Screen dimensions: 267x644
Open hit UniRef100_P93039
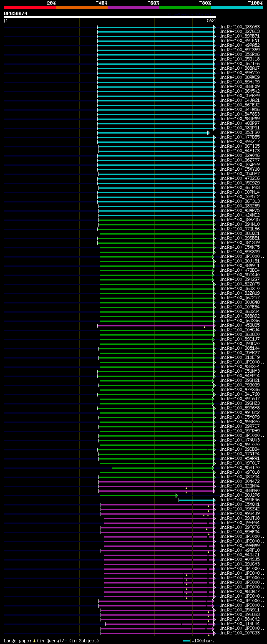tap(239, 385)
